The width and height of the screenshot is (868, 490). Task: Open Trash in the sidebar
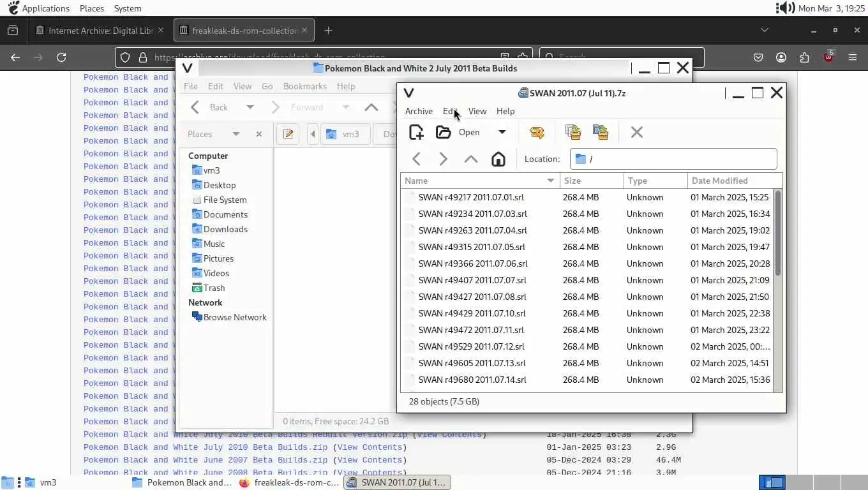click(x=208, y=288)
